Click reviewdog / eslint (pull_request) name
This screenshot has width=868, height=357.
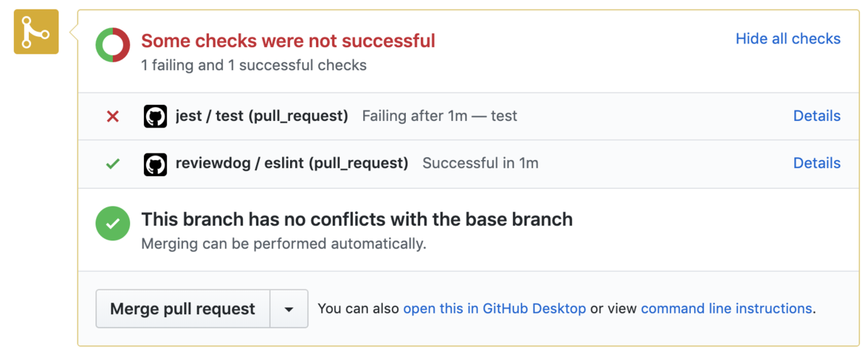point(292,163)
